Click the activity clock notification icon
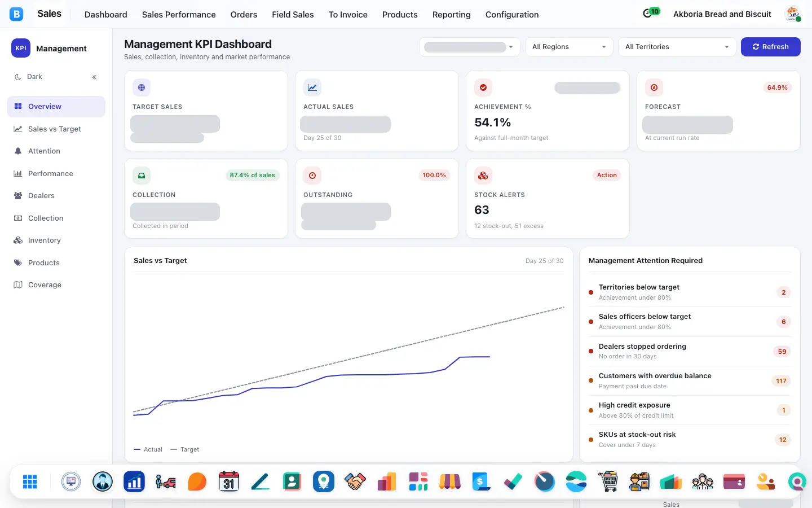Viewport: 812px width, 508px height. (648, 13)
